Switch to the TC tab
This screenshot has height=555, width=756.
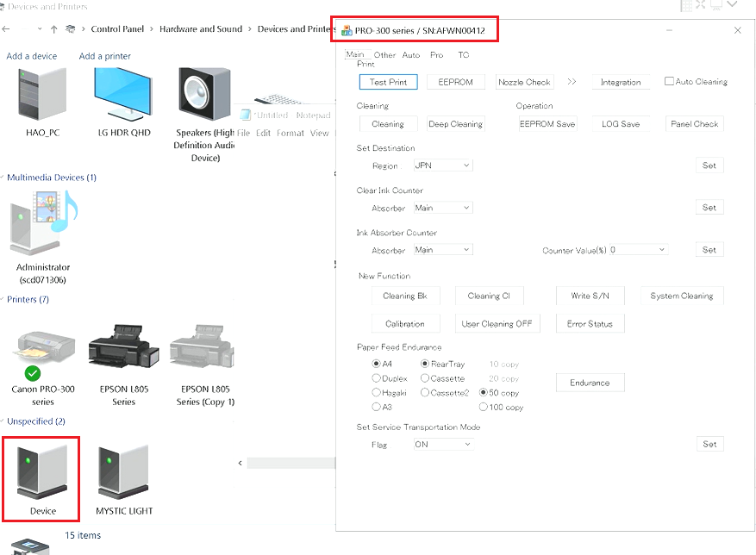point(463,55)
